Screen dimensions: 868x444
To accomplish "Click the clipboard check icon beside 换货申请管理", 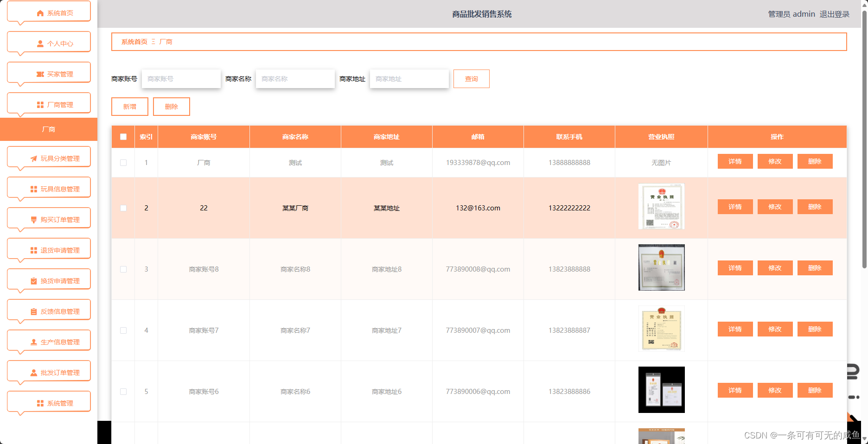I will pos(34,281).
